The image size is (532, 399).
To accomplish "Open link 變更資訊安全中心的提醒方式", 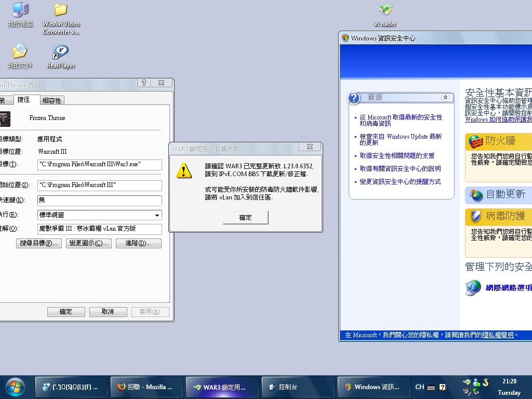I will click(x=400, y=182).
